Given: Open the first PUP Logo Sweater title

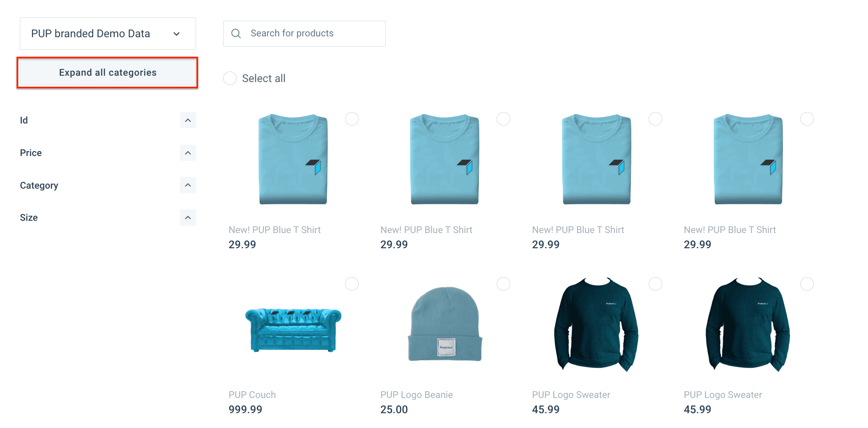Looking at the screenshot, I should click(571, 395).
